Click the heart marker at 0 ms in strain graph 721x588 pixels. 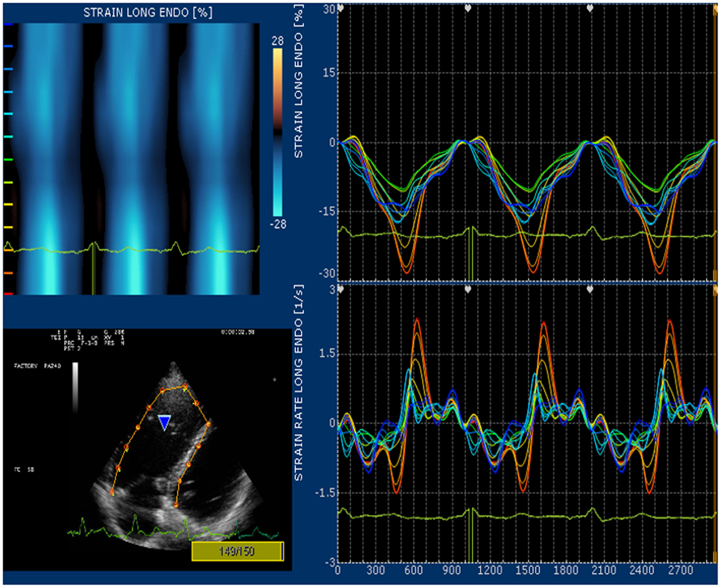341,8
